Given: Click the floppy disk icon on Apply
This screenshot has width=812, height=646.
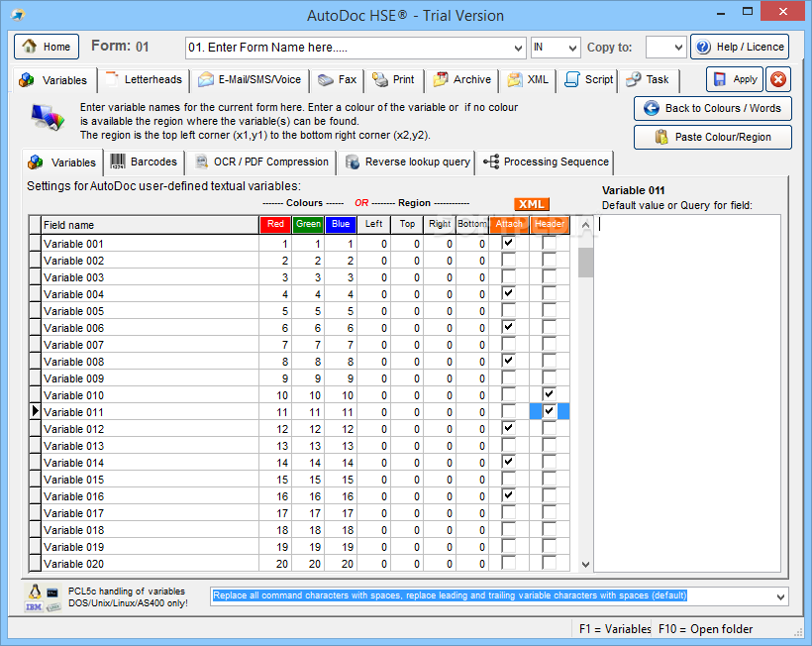Looking at the screenshot, I should 719,79.
